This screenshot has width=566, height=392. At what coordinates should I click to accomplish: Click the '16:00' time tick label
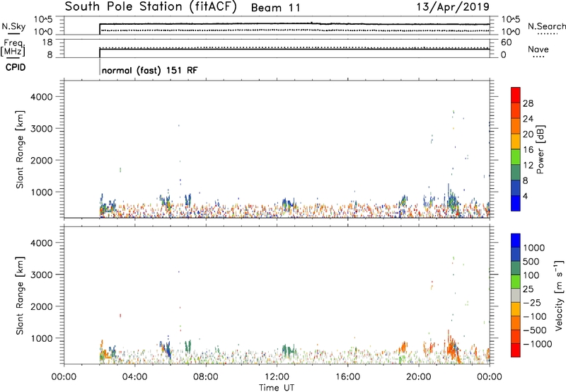(347, 377)
